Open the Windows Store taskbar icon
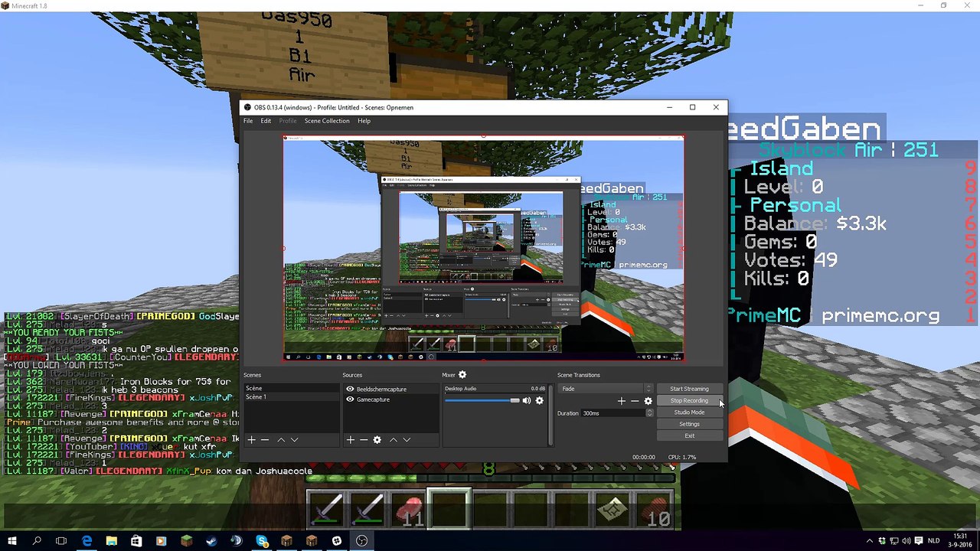980x551 pixels. pos(136,541)
